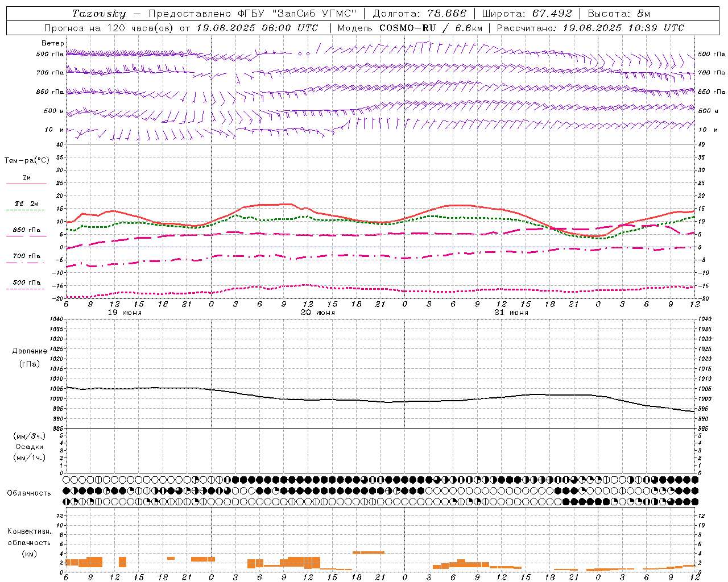Click the station name "Tazovsky" in the header
The image size is (728, 582).
click(x=99, y=14)
